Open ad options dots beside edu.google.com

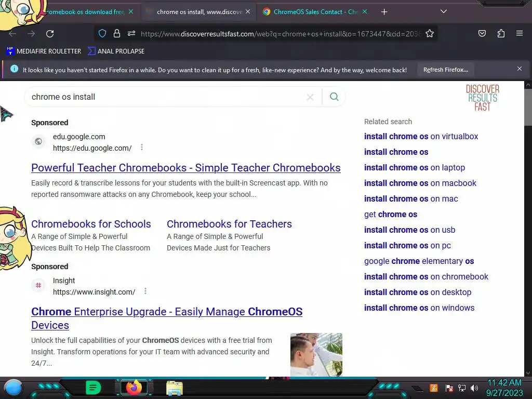(142, 147)
